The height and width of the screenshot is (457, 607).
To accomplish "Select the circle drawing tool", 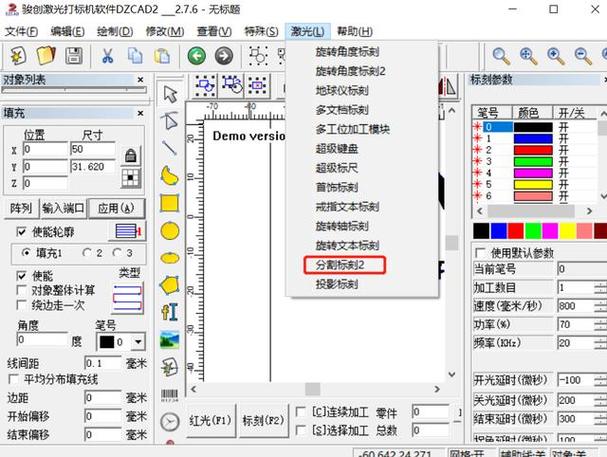I will (170, 231).
